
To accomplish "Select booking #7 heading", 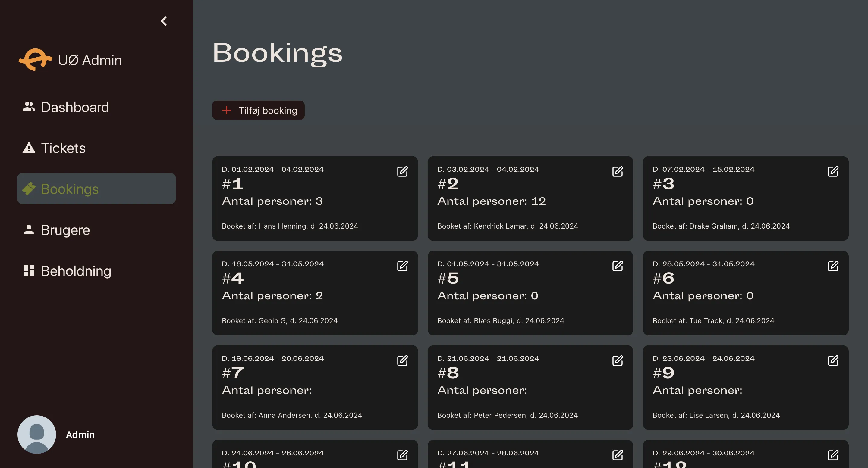I will point(233,373).
